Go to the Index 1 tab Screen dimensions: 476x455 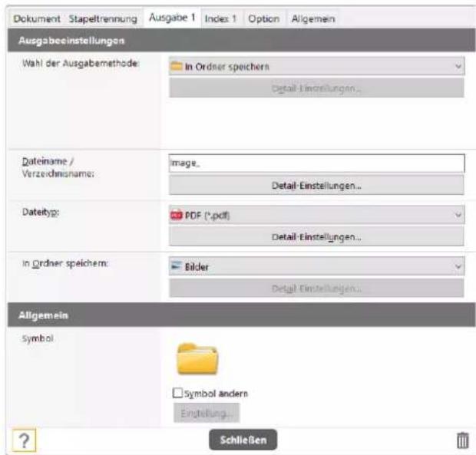[220, 19]
